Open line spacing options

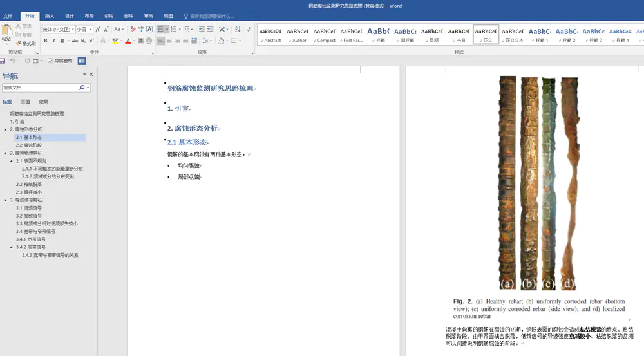[x=207, y=41]
